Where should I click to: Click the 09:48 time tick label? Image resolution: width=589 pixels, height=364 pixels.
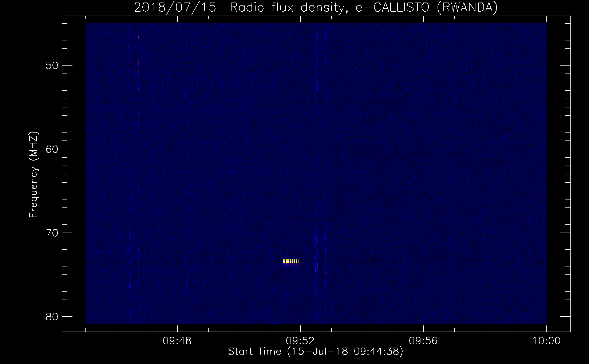177,341
